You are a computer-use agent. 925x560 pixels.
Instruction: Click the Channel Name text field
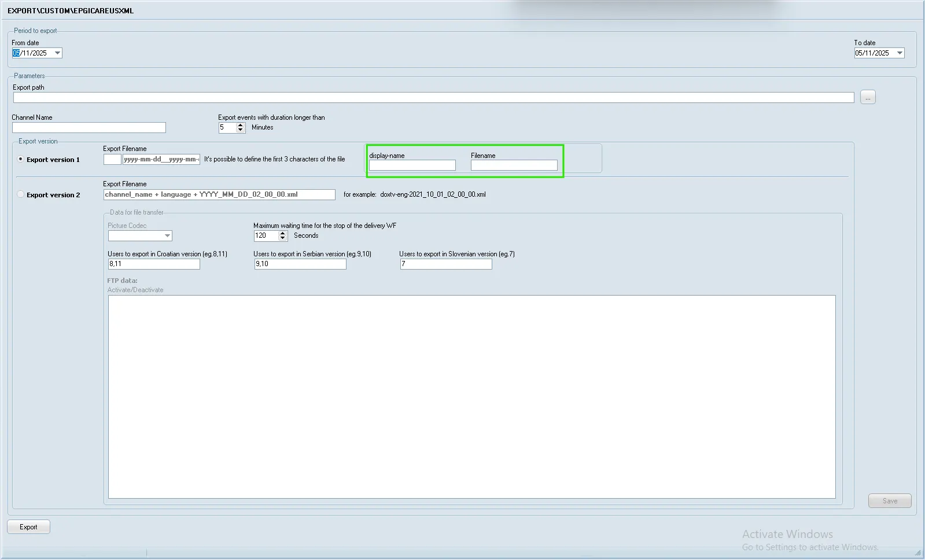(x=89, y=128)
